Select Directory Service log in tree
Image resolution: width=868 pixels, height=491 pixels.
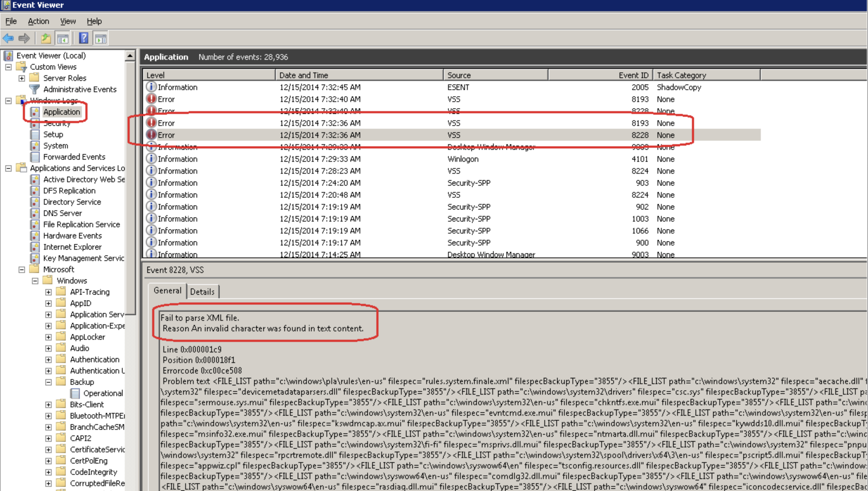[x=72, y=202]
